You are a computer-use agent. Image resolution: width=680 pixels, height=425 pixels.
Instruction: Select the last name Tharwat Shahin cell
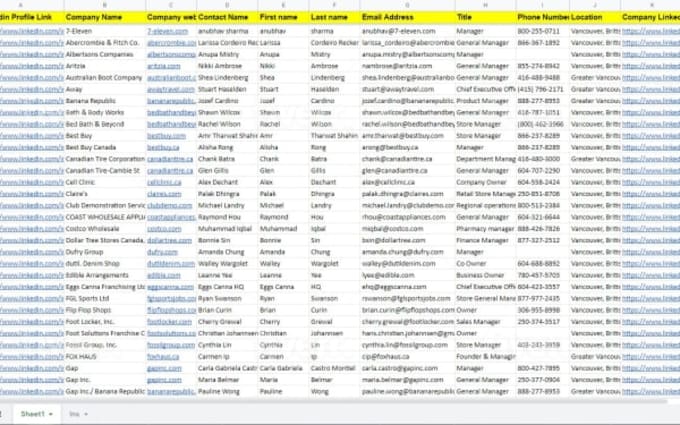pyautogui.click(x=335, y=136)
